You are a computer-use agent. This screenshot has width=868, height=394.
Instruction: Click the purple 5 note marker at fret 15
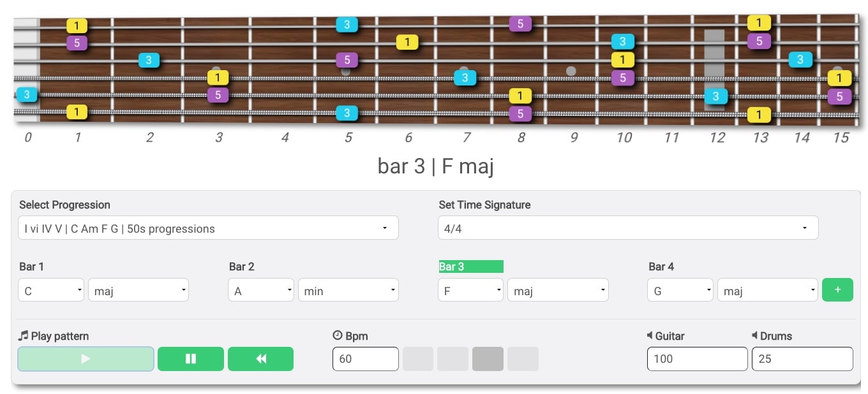click(x=840, y=97)
